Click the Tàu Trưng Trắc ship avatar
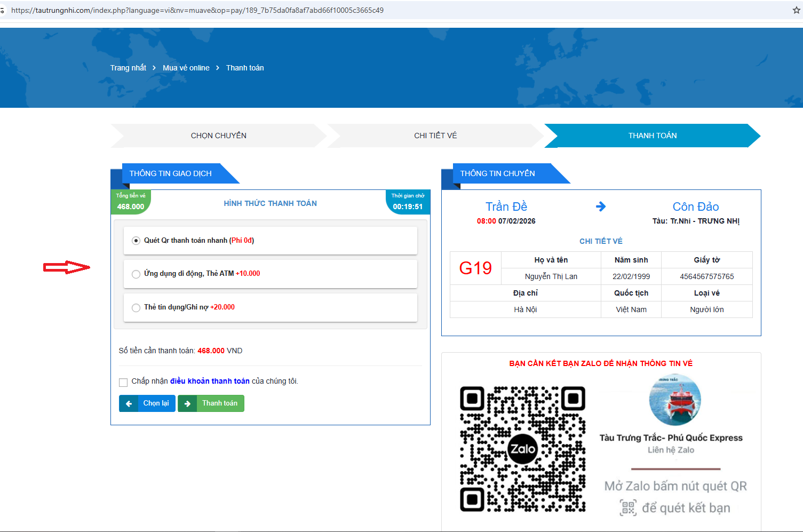Viewport: 803px width, 532px height. tap(674, 400)
